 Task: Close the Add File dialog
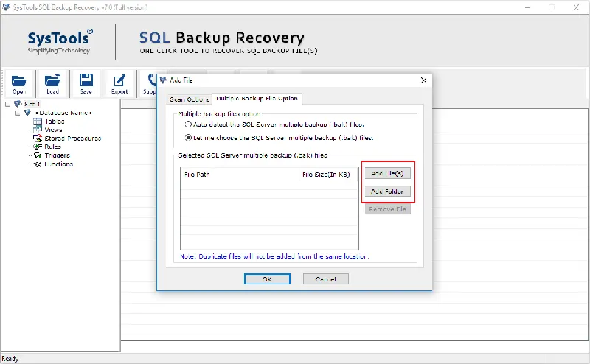click(x=423, y=80)
